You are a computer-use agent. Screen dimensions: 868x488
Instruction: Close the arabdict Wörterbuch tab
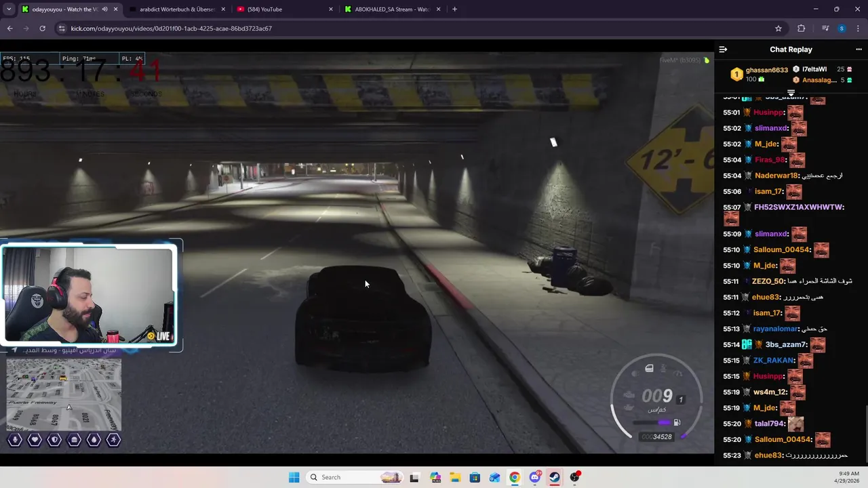point(223,9)
